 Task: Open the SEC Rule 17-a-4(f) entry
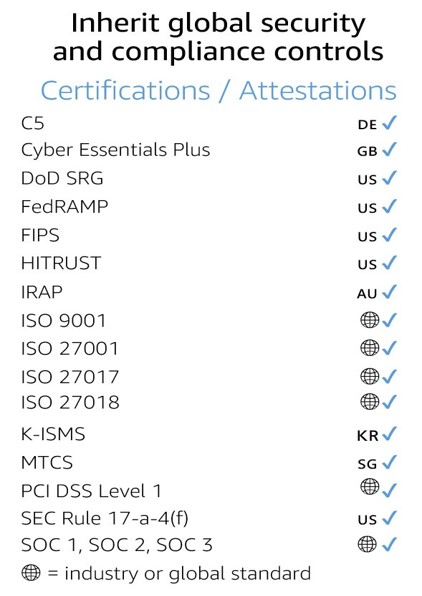pos(105,518)
